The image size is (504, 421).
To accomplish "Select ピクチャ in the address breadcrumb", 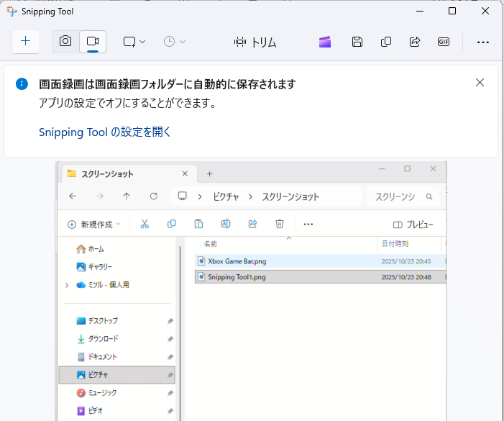I will pyautogui.click(x=226, y=196).
